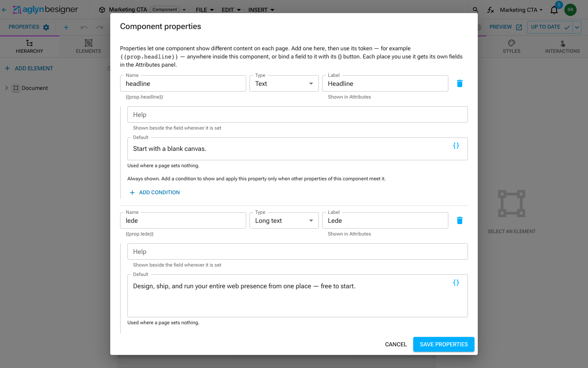This screenshot has height=368, width=588.
Task: Open the Up To Date dropdown arrow
Action: click(577, 27)
